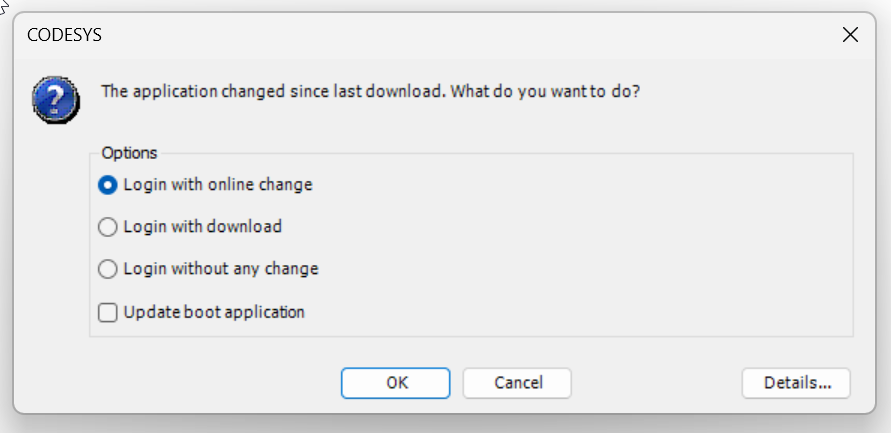Screen dimensions: 891x433
Task: Click the Options group box heading
Action: [x=130, y=153]
